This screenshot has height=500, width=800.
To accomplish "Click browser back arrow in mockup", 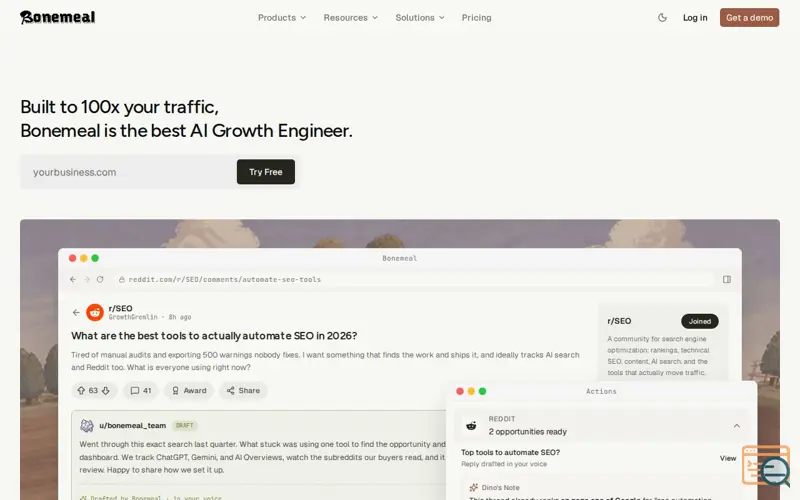I will coord(73,280).
